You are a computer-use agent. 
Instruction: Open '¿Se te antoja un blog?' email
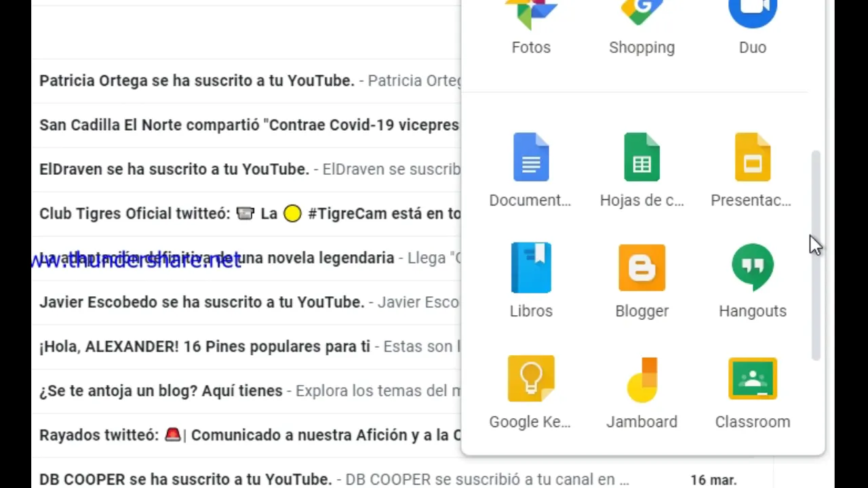tap(246, 391)
